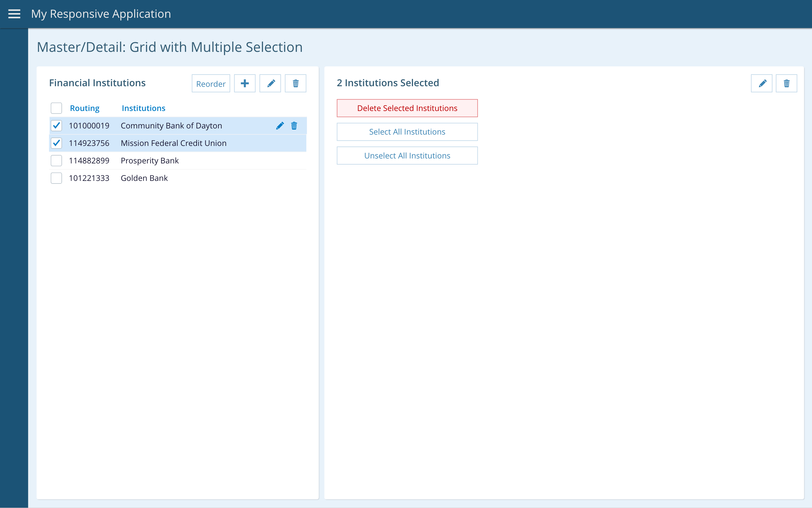812x508 pixels.
Task: Click trash icon in Financial Institutions header
Action: click(x=295, y=83)
